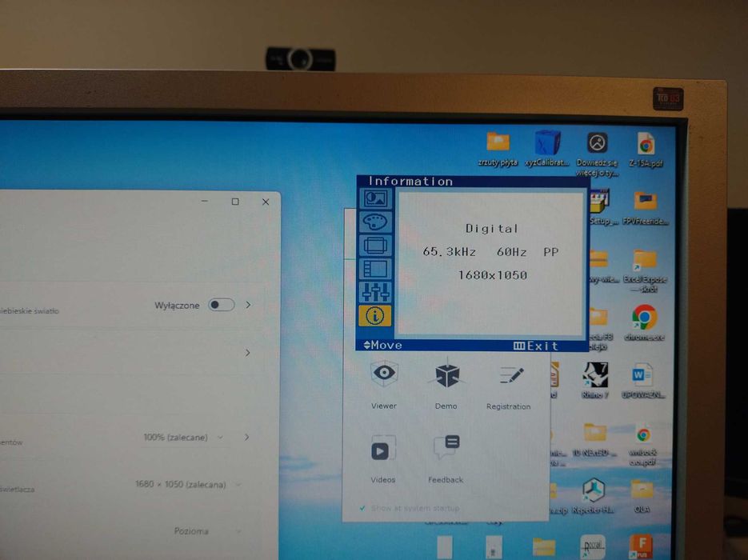Expand chevron right of the 100% scale dropdown

point(246,437)
